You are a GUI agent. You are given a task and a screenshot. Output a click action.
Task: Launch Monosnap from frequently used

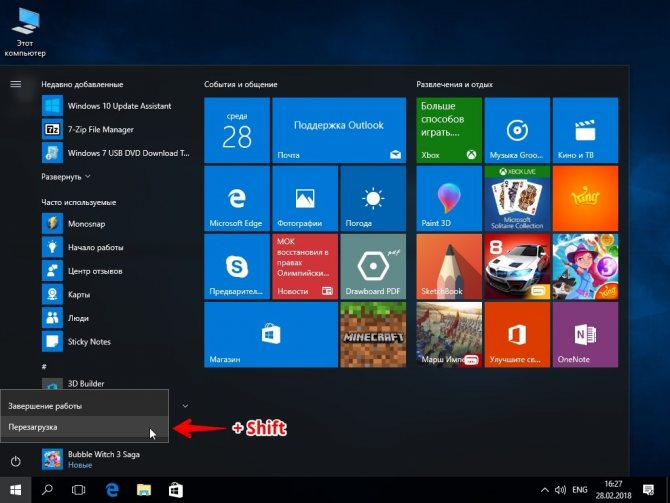click(115, 224)
